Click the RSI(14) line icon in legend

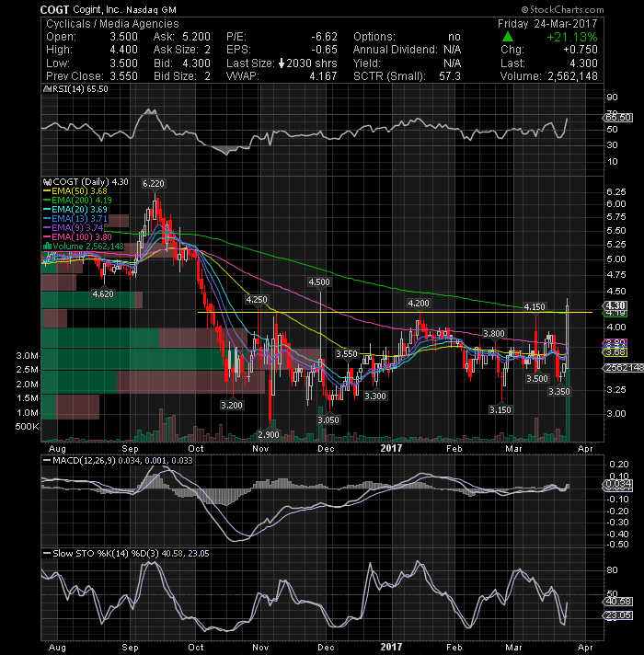point(47,89)
